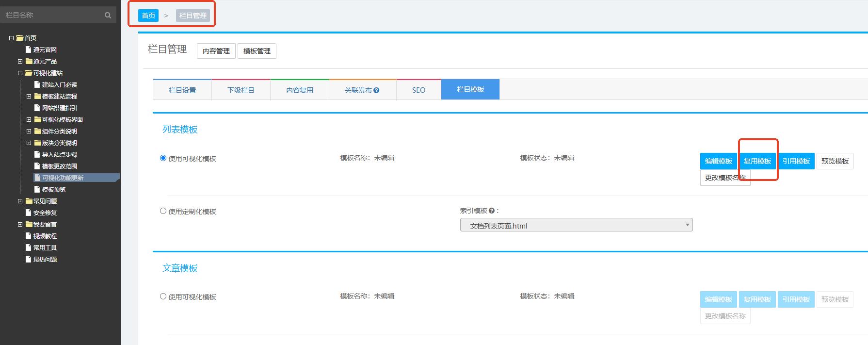
Task: Click the 视频教程 document icon
Action: tap(28, 236)
